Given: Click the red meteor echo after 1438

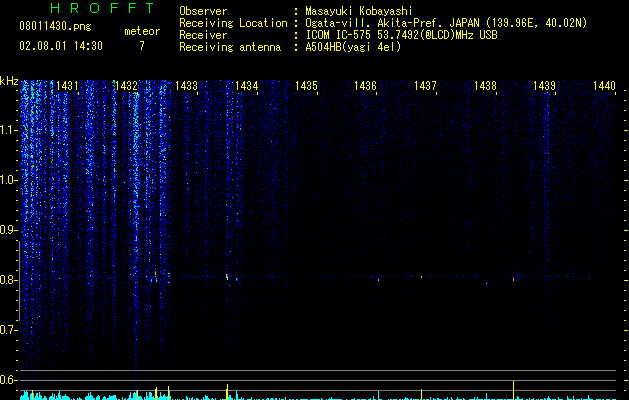Looking at the screenshot, I should point(513,279).
